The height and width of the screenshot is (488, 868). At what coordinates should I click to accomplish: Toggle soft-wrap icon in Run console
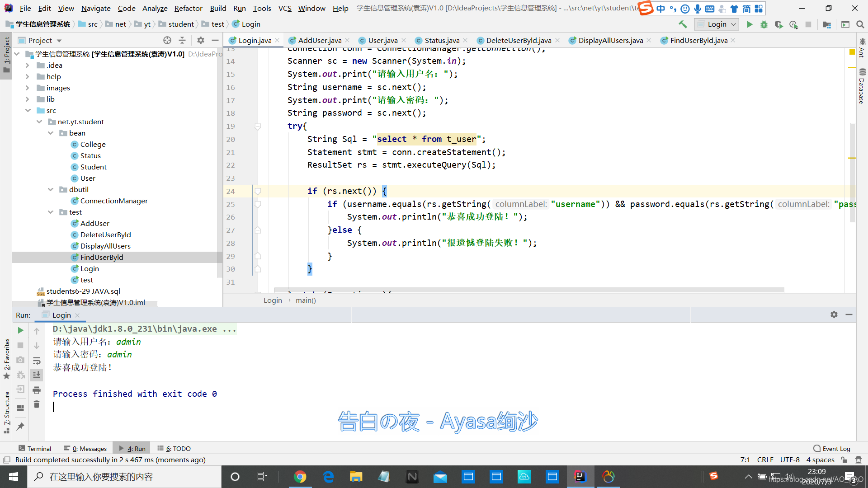click(x=37, y=360)
